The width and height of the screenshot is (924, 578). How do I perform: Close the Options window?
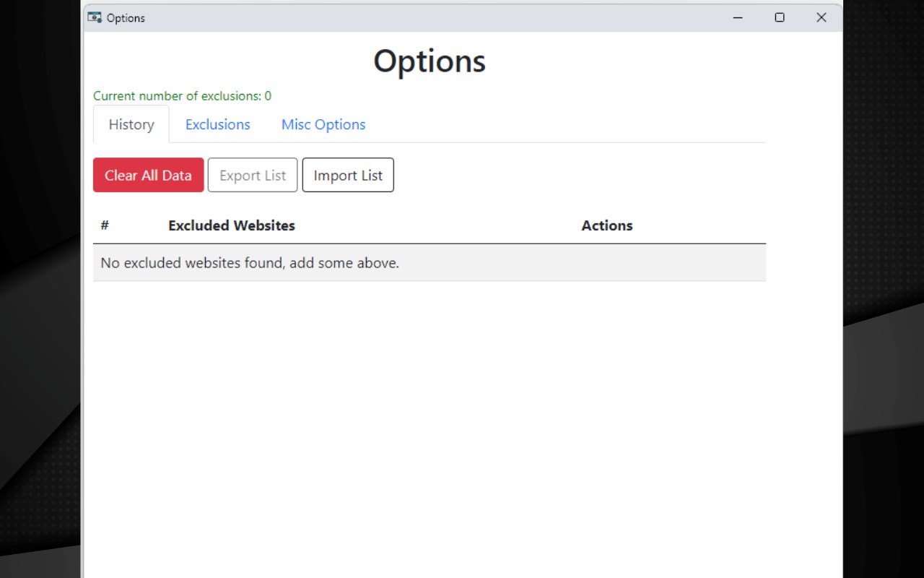click(x=821, y=17)
